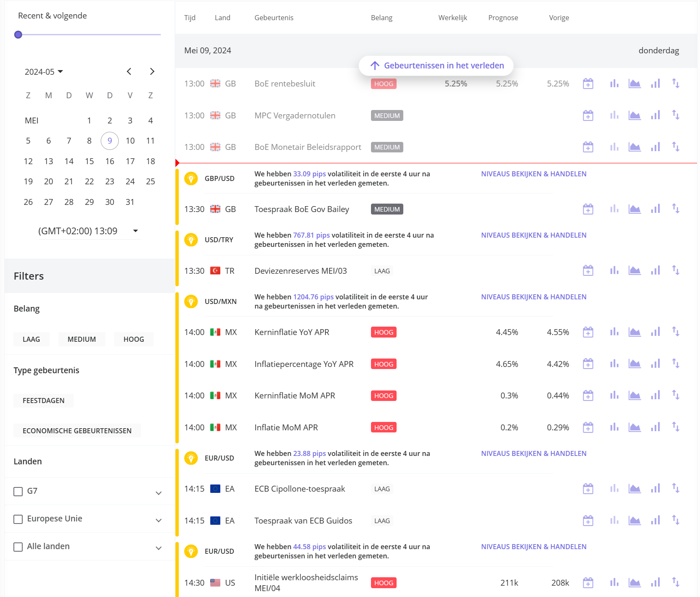The height and width of the screenshot is (597, 700).
Task: Open area chart icon for MPC Vergadernotulen
Action: (x=635, y=115)
